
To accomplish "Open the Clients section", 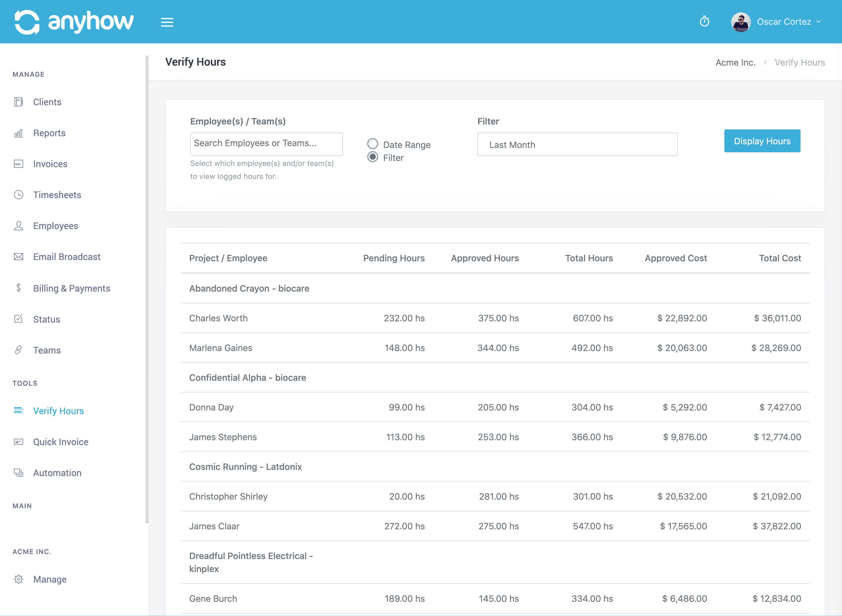I will point(47,102).
